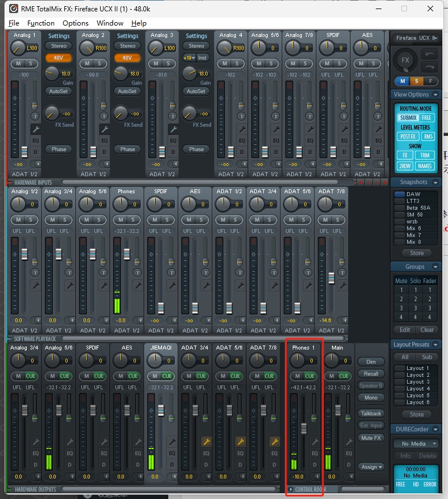448x499 pixels.
Task: Click the Analog 1 Gain knob
Action: (51, 73)
